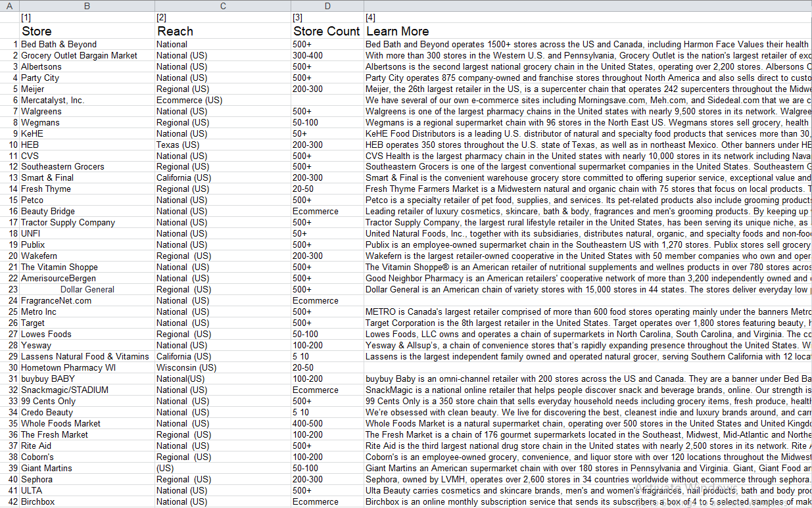Click the Learn More header cell
This screenshot has height=508, width=812.
(x=588, y=31)
